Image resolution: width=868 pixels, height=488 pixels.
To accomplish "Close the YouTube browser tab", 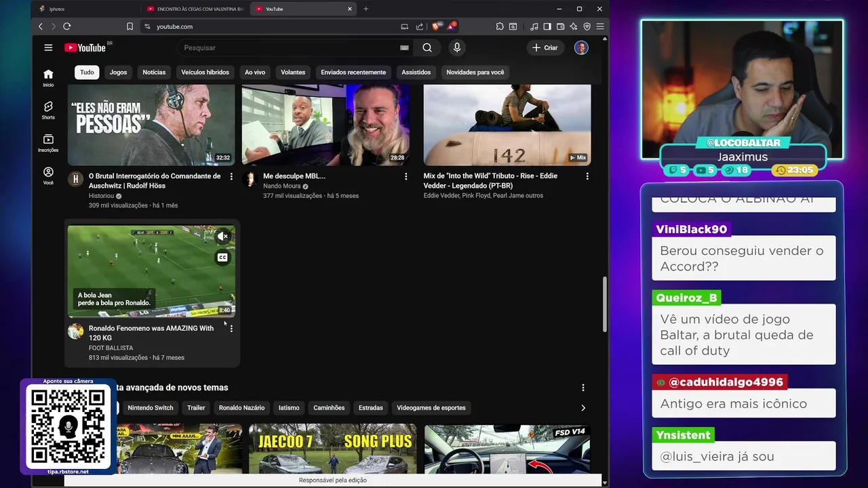I will point(350,9).
